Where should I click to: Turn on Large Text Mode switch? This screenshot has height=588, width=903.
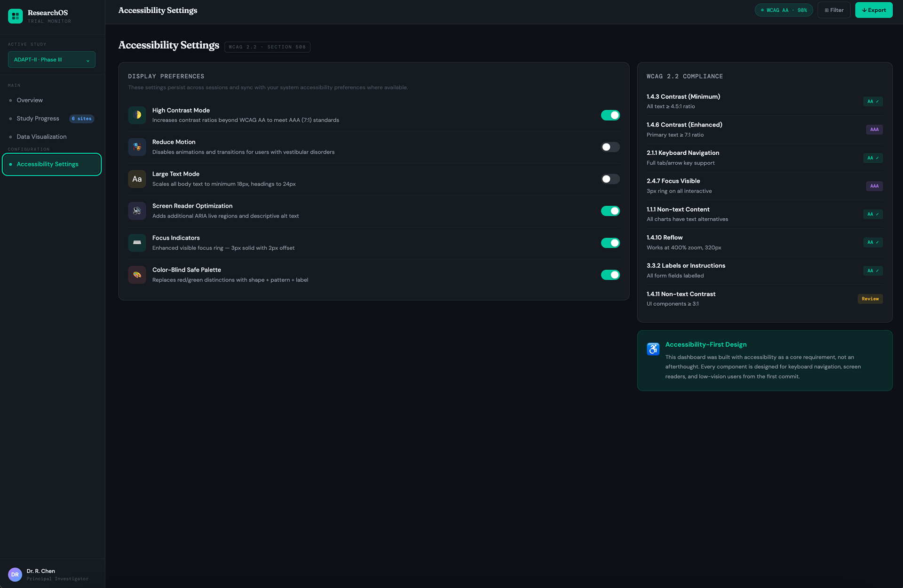[610, 179]
